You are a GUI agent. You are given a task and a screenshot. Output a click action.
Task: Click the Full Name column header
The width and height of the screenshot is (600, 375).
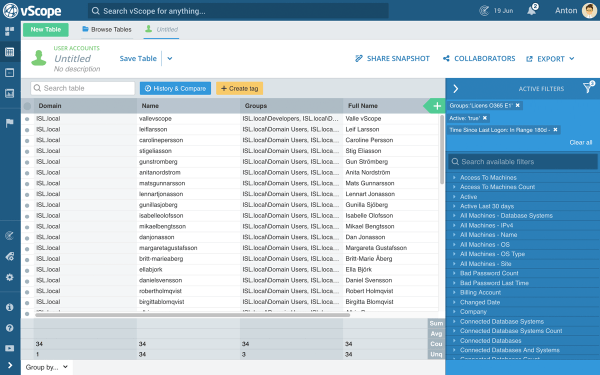(x=383, y=106)
